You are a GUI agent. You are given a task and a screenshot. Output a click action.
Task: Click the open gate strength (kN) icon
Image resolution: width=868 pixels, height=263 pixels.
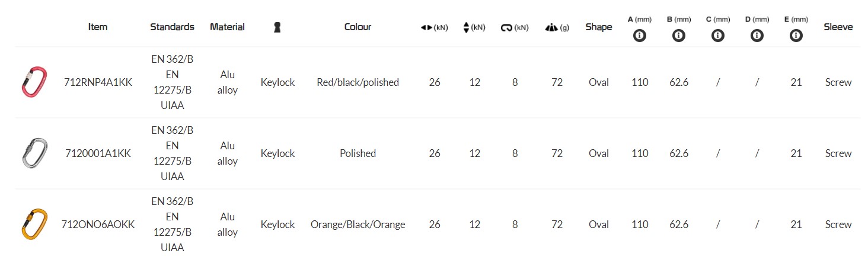pos(506,27)
